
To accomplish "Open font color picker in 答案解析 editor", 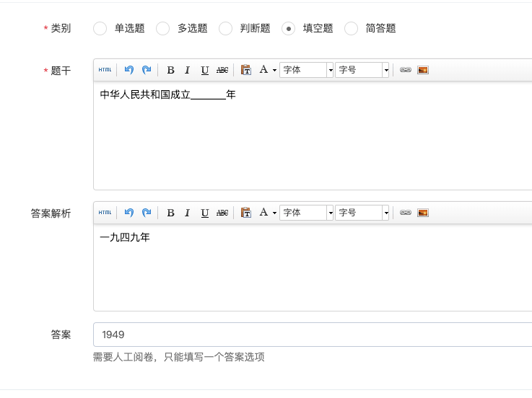I will [268, 213].
